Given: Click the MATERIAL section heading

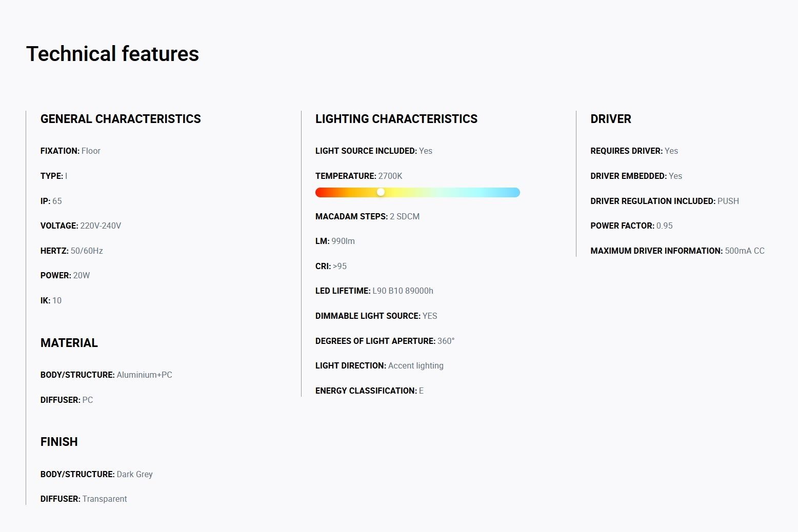Looking at the screenshot, I should pyautogui.click(x=69, y=343).
